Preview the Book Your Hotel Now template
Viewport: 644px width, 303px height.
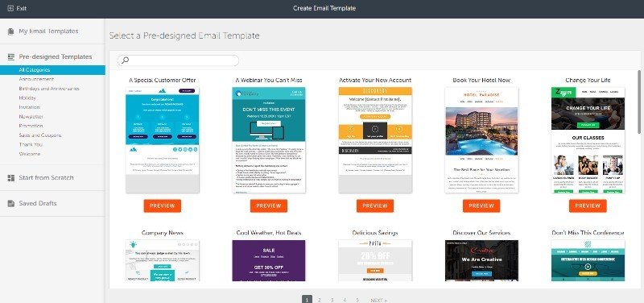click(x=481, y=206)
